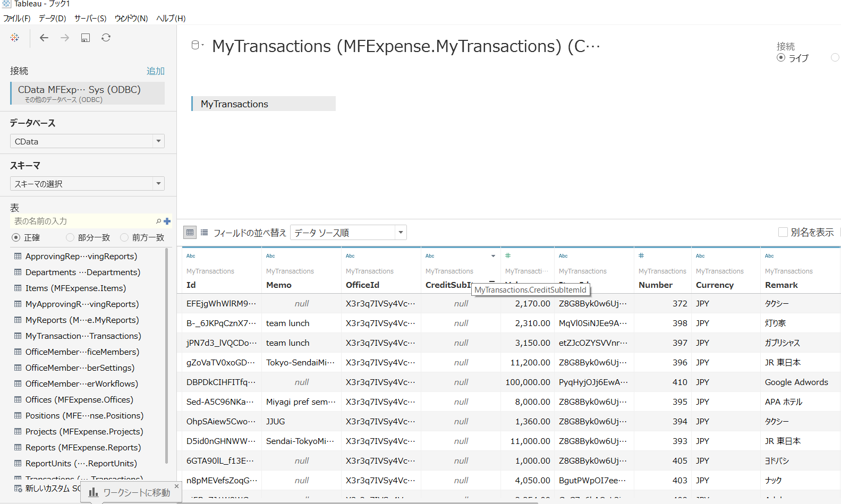The width and height of the screenshot is (841, 504).
Task: Click the save disk icon
Action: click(x=86, y=38)
